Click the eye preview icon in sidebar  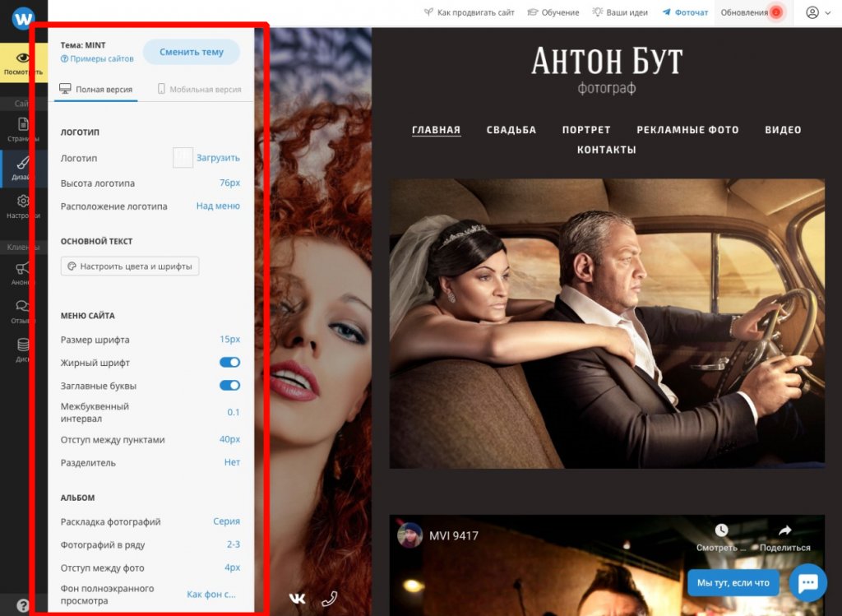pos(22,58)
